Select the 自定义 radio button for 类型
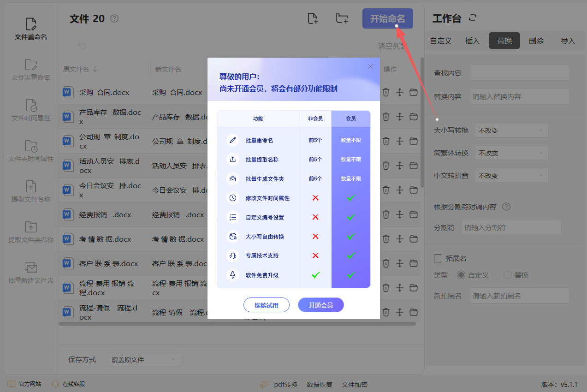 pyautogui.click(x=461, y=275)
